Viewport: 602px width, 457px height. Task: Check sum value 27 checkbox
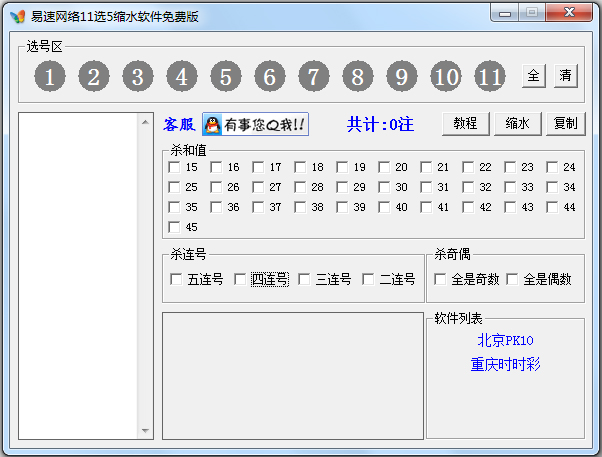[x=258, y=187]
